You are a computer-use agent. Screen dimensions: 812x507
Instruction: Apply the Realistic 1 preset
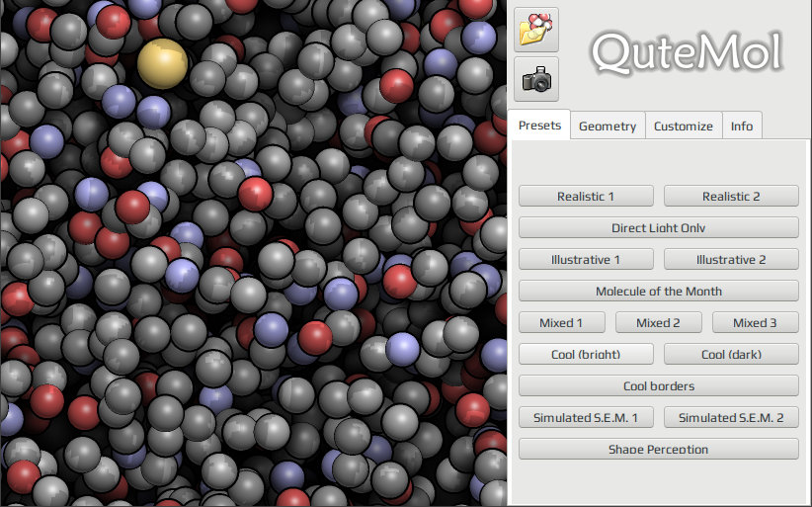click(x=586, y=197)
